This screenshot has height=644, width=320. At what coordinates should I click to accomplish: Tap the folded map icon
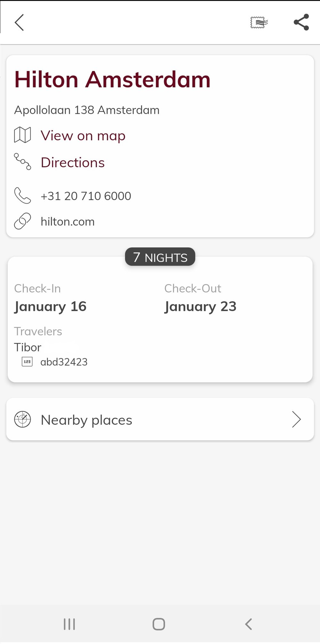pos(22,135)
